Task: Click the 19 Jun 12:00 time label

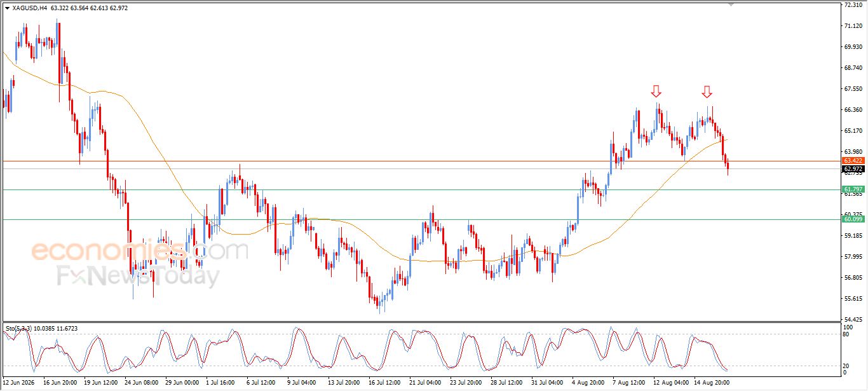Action: click(101, 383)
